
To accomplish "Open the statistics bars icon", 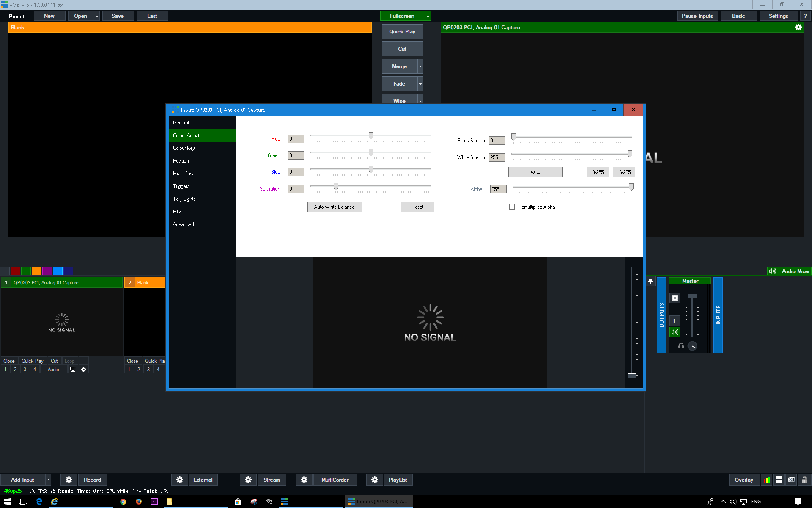I will [766, 480].
